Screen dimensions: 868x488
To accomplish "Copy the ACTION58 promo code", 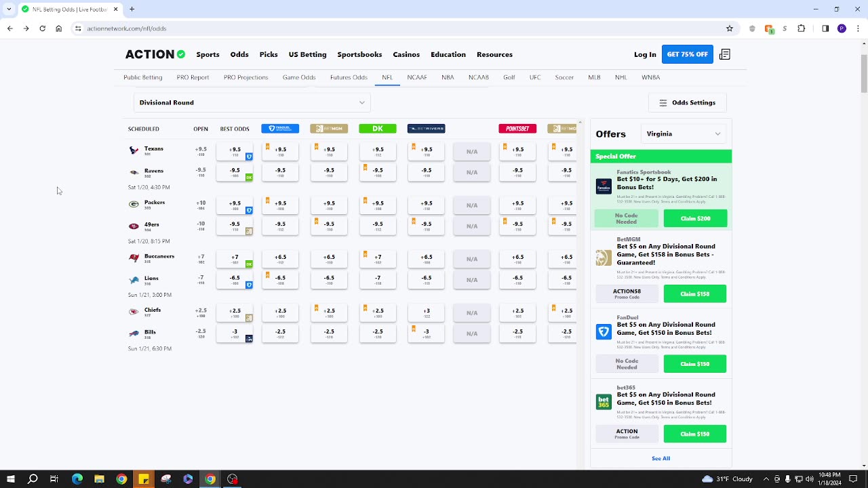I will pos(627,293).
